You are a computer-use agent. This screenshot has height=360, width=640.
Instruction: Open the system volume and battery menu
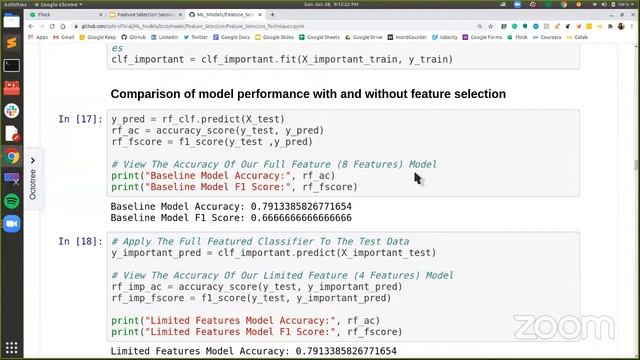(614, 4)
